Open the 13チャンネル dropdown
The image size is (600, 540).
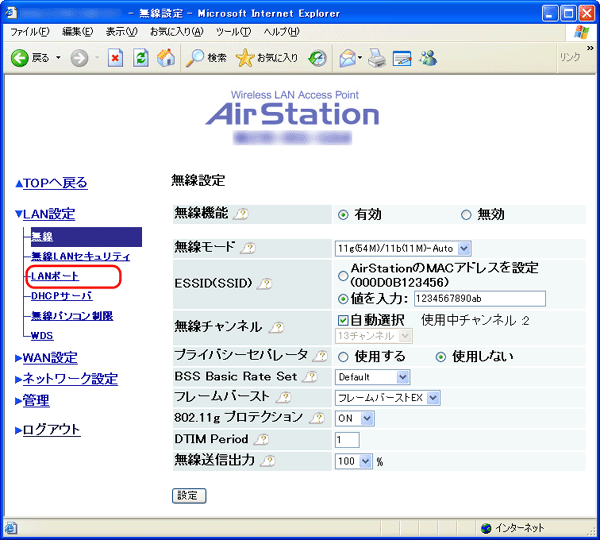374,336
